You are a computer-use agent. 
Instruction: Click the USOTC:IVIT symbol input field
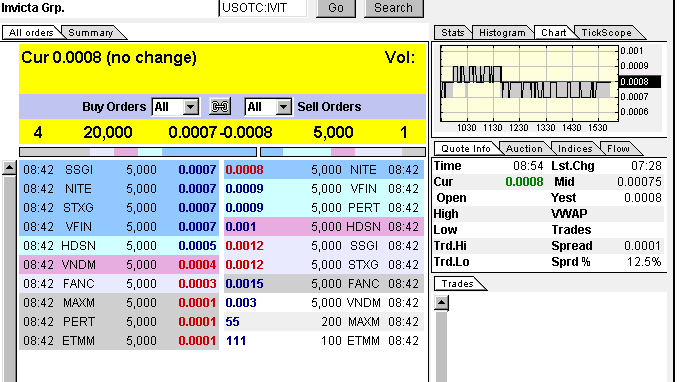(263, 8)
